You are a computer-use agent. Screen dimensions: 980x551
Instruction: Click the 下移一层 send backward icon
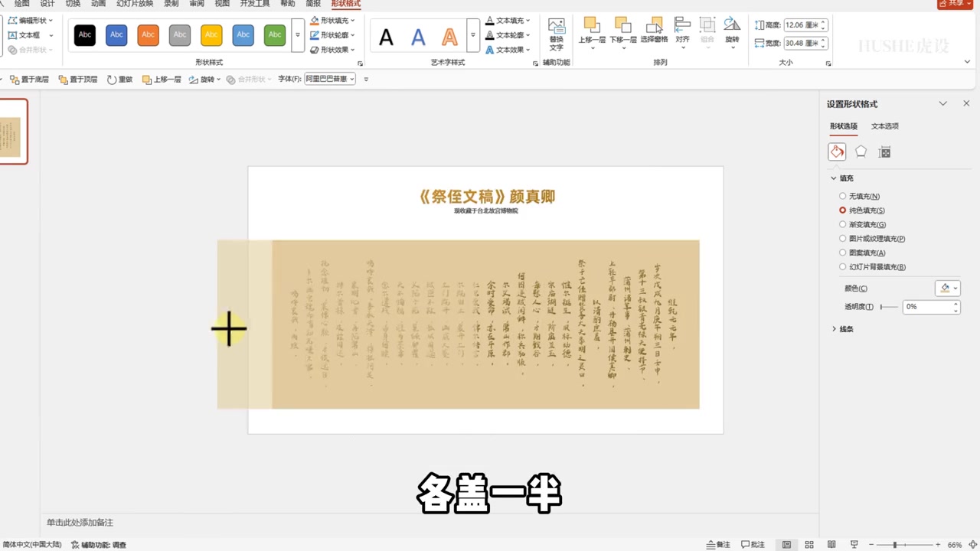point(622,33)
